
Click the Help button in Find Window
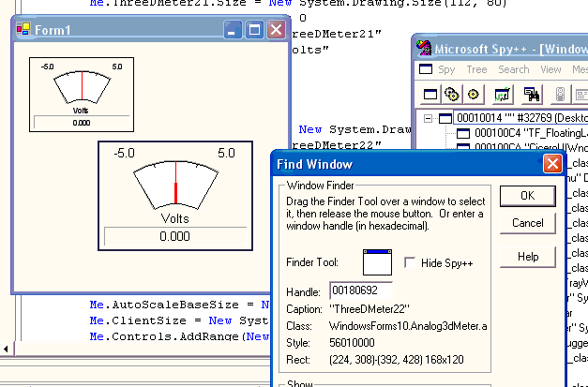[528, 257]
